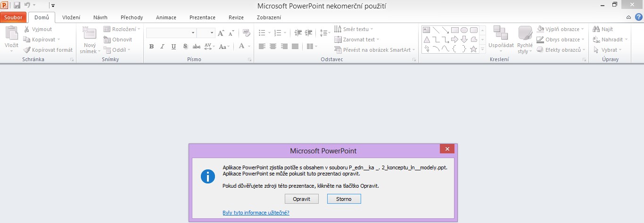Open the Zarovnat text dropdown
This screenshot has height=223, width=644.
click(x=357, y=40)
